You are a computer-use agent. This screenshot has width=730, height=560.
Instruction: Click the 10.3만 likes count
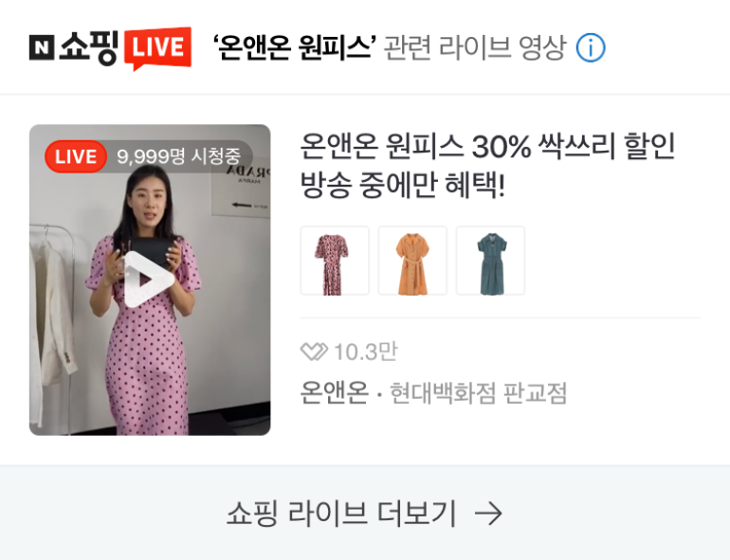click(x=366, y=352)
